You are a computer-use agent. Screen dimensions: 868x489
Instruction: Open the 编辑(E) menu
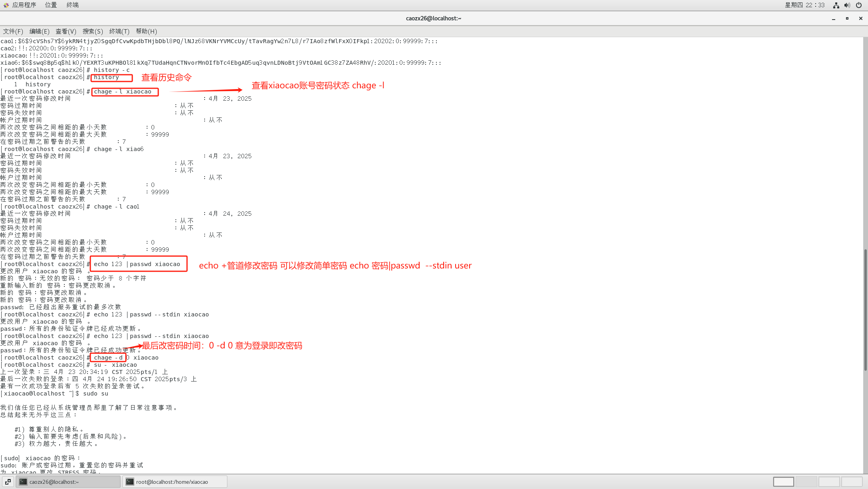click(x=39, y=31)
